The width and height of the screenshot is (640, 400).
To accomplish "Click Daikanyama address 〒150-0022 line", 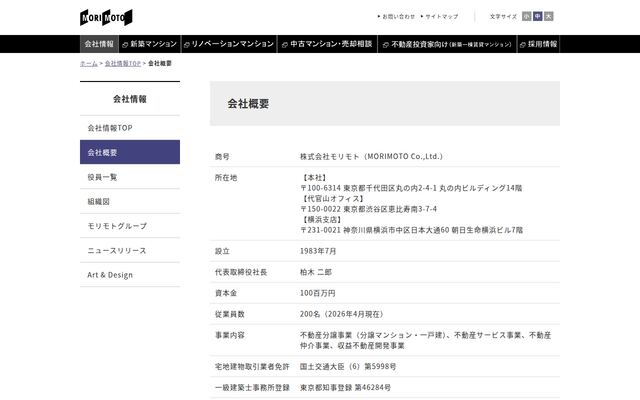I will (x=369, y=209).
